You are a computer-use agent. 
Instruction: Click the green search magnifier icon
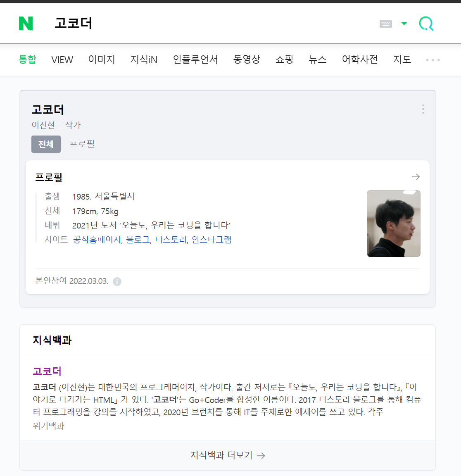coord(426,24)
